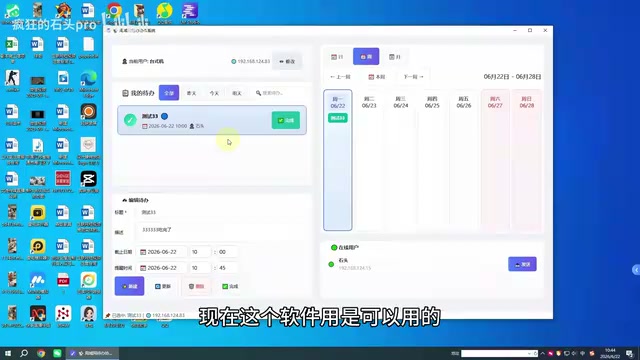Open the CapCut 剪映 desktop icon
The width and height of the screenshot is (640, 360).
coord(89,182)
